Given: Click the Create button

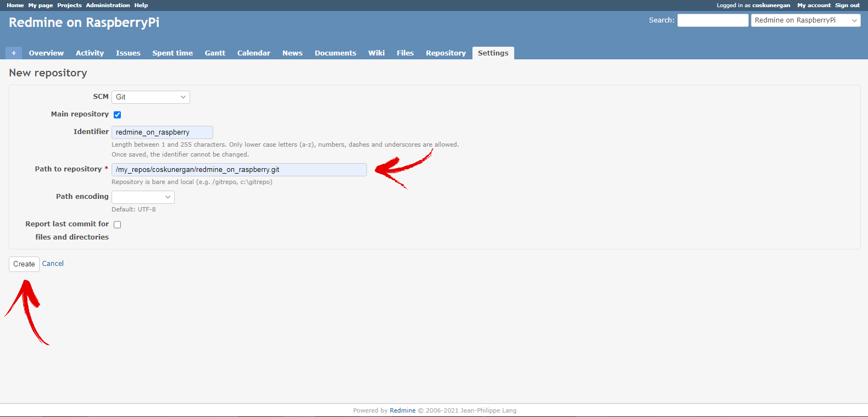Looking at the screenshot, I should (24, 264).
